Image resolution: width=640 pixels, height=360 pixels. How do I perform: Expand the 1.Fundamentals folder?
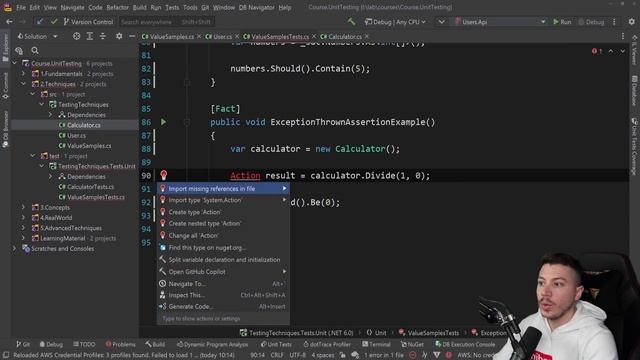(23, 73)
